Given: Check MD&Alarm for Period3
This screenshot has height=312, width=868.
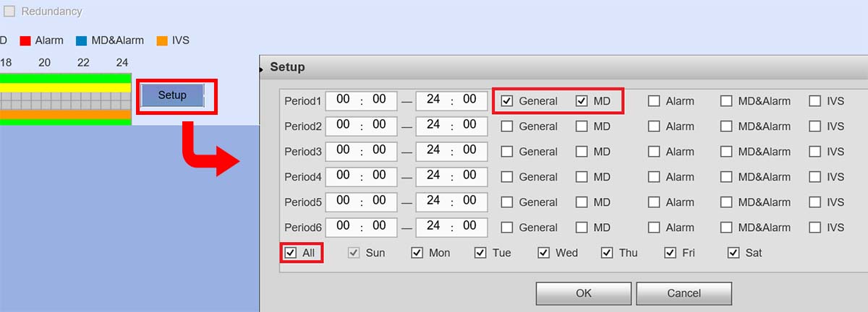Looking at the screenshot, I should coord(726,152).
